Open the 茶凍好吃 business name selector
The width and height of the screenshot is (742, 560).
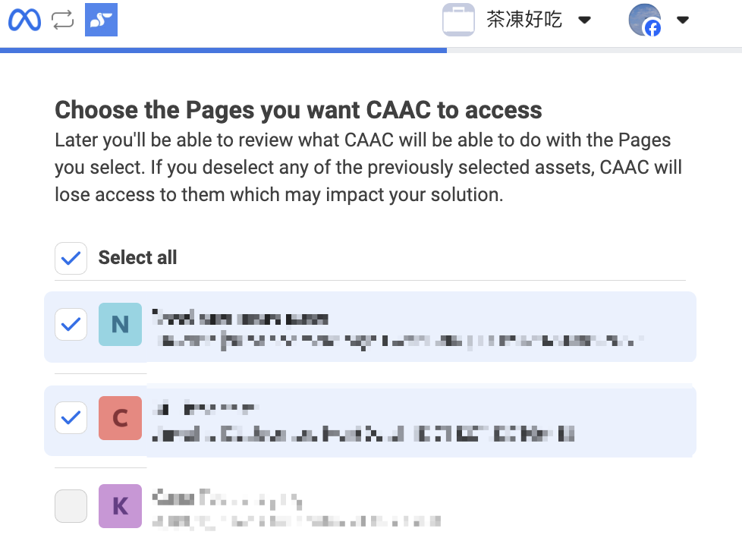pos(523,20)
